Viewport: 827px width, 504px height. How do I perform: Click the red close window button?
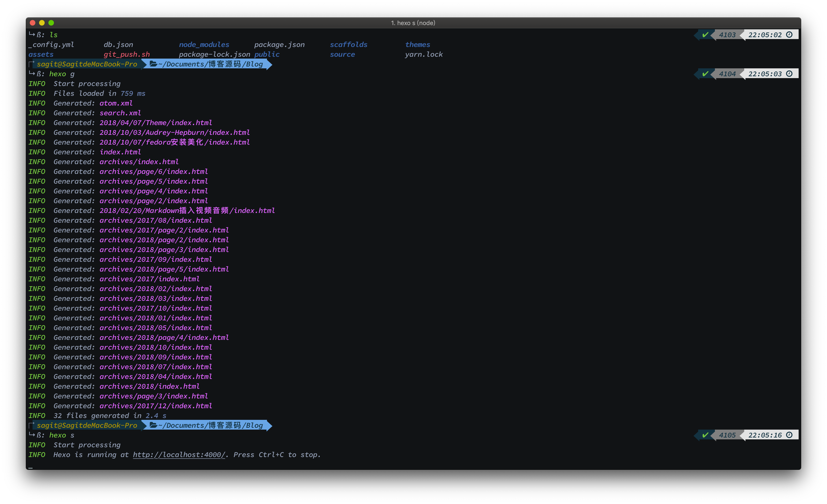point(33,23)
